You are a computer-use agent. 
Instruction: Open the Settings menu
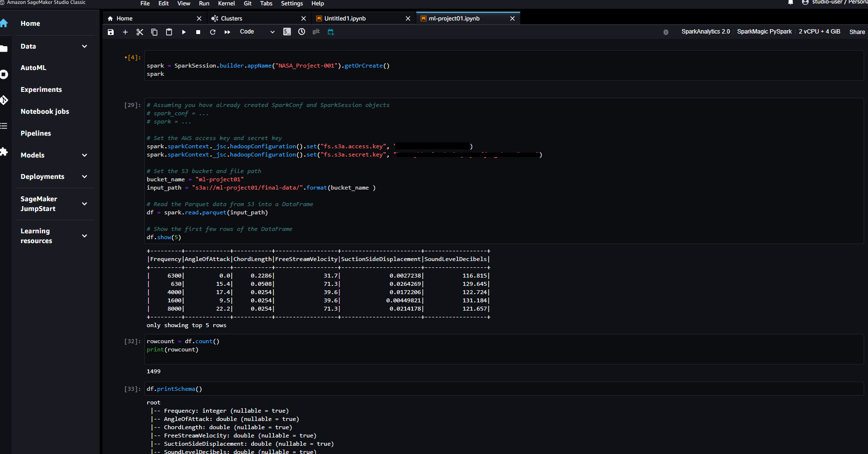(292, 3)
